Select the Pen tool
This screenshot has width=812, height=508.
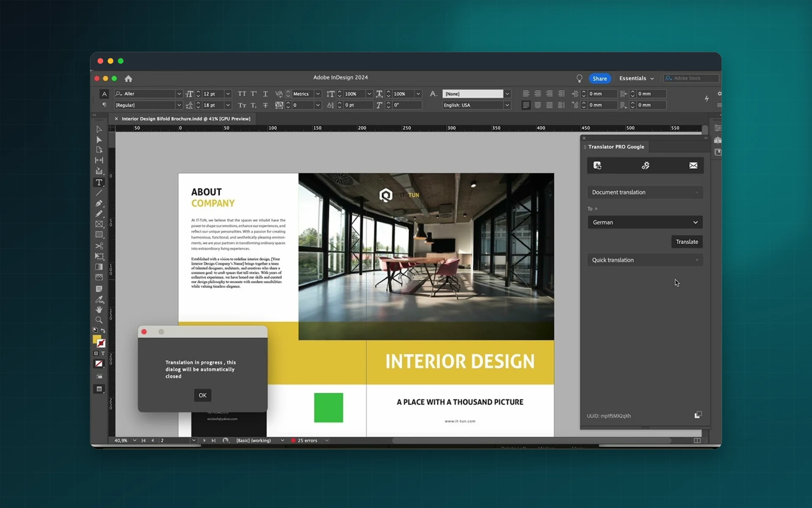tap(99, 203)
